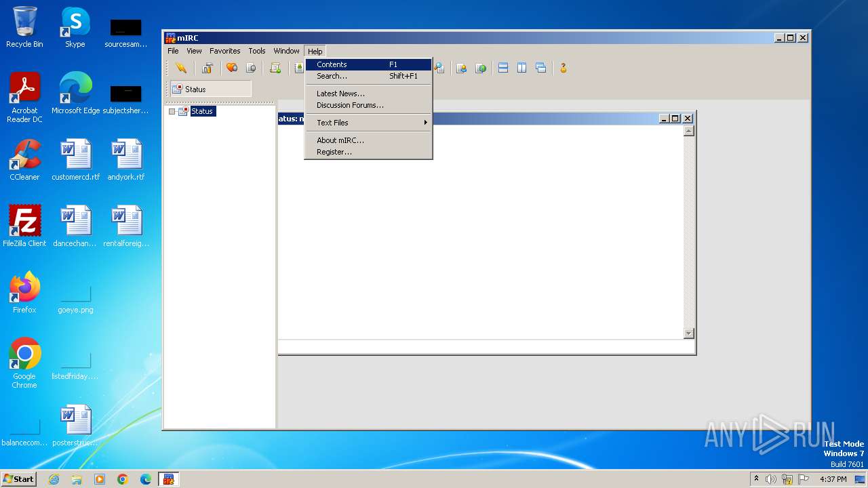Choose Register... menu entry
868x488 pixels.
[368, 152]
